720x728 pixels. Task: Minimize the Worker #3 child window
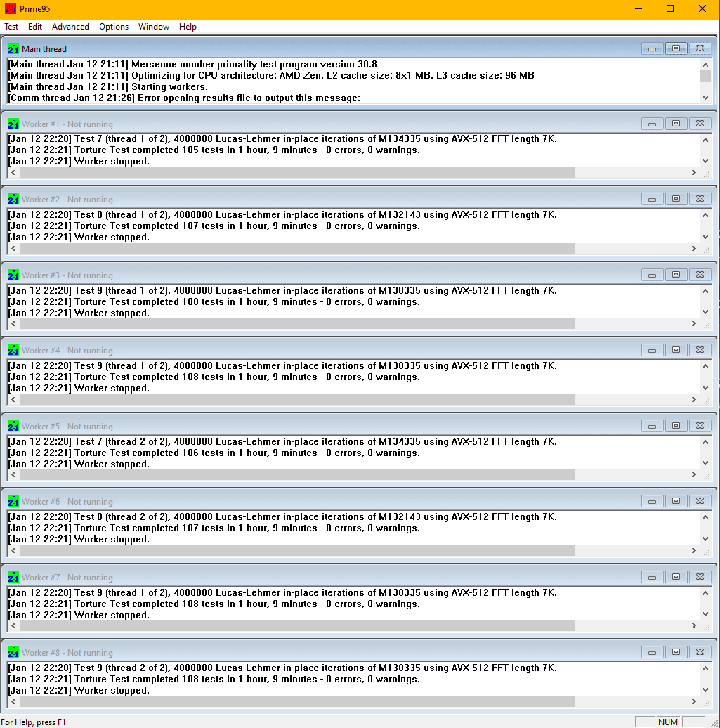point(652,275)
